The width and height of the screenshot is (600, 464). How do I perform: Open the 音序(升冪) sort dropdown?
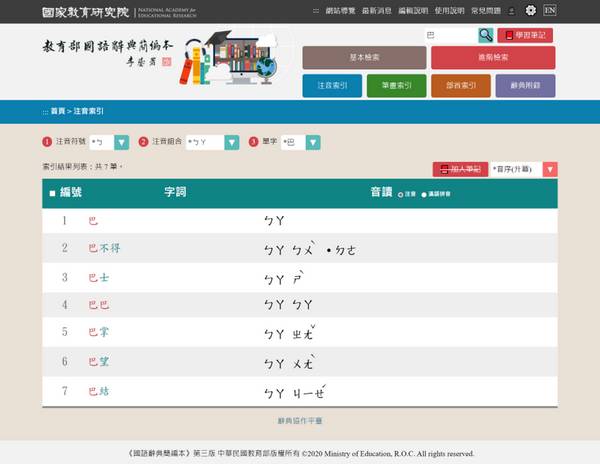(x=524, y=169)
